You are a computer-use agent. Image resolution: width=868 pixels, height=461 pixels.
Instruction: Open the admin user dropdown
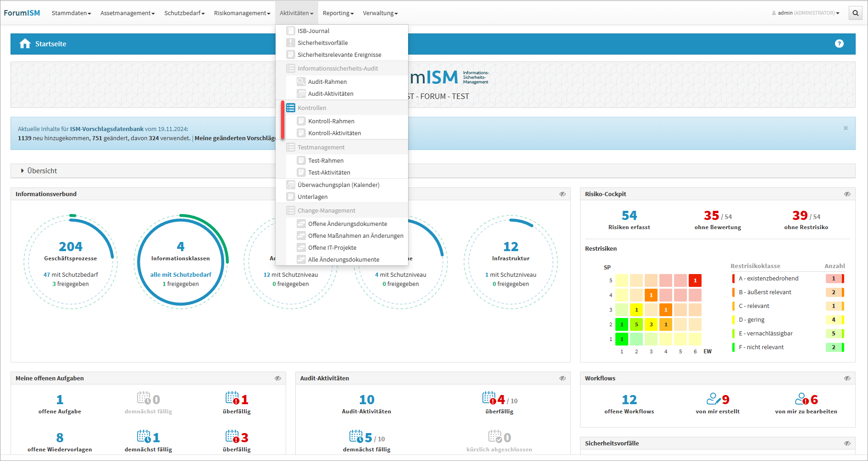[806, 13]
